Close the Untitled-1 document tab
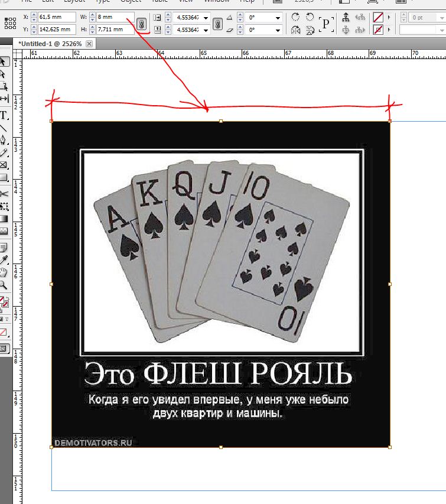Screen dimensions: 446x504 [x=89, y=44]
